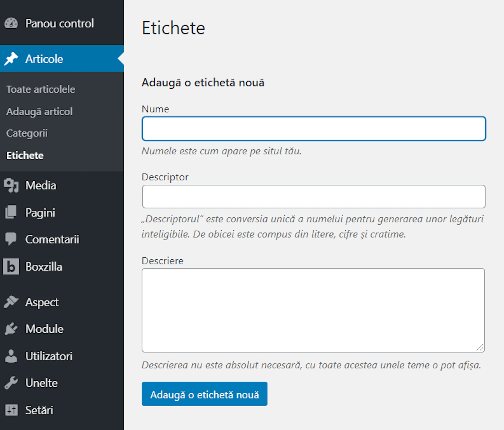Image resolution: width=504 pixels, height=430 pixels.
Task: Focus the Nume input field
Action: [314, 129]
